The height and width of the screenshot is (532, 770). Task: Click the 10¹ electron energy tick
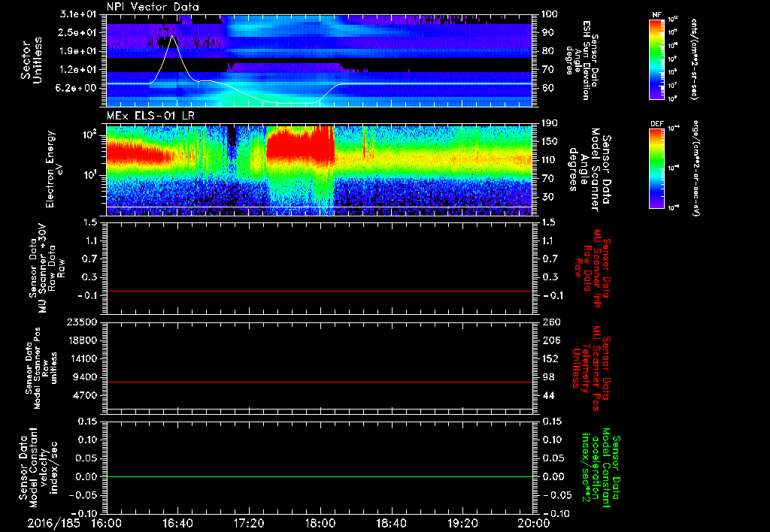(90, 175)
